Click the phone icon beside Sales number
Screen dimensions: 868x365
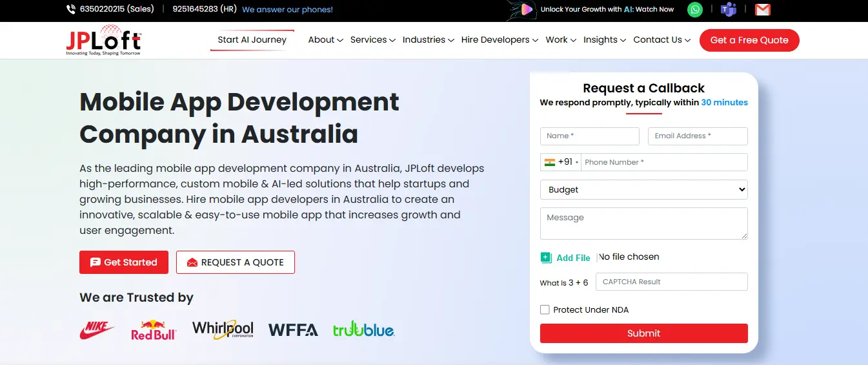(71, 10)
